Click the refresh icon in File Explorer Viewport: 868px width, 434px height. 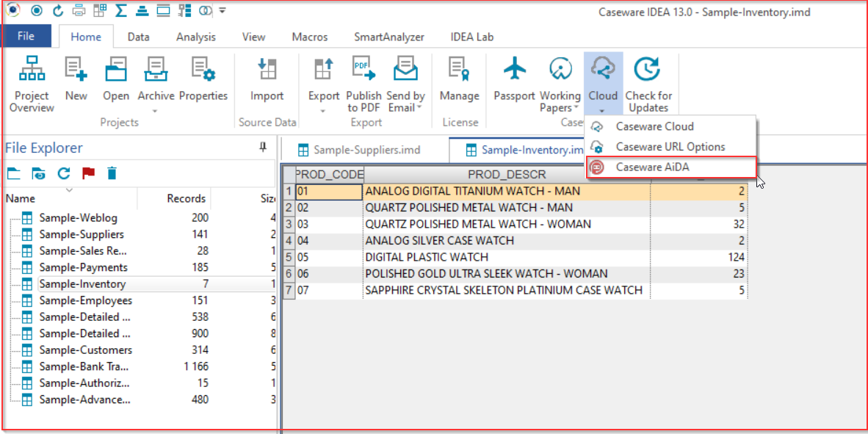(64, 173)
